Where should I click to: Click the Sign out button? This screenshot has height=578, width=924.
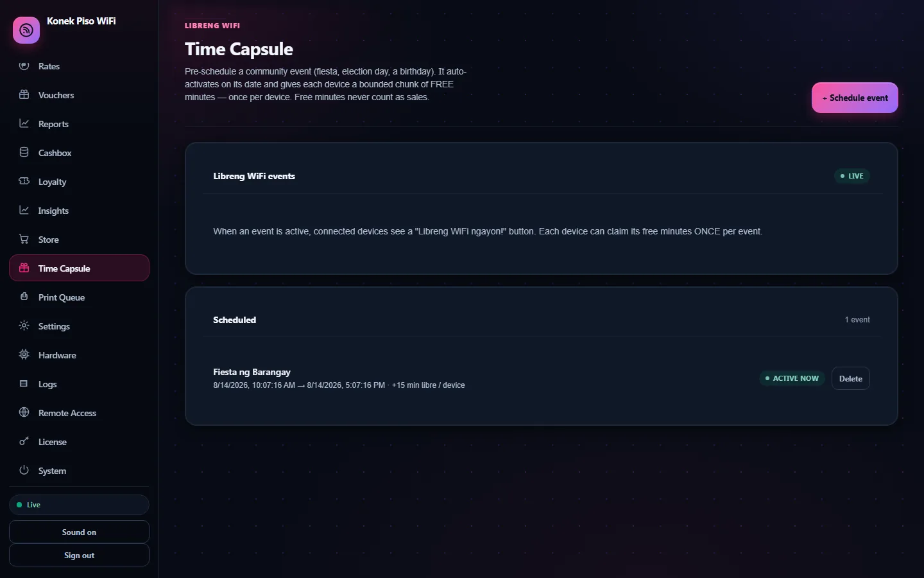click(x=79, y=555)
